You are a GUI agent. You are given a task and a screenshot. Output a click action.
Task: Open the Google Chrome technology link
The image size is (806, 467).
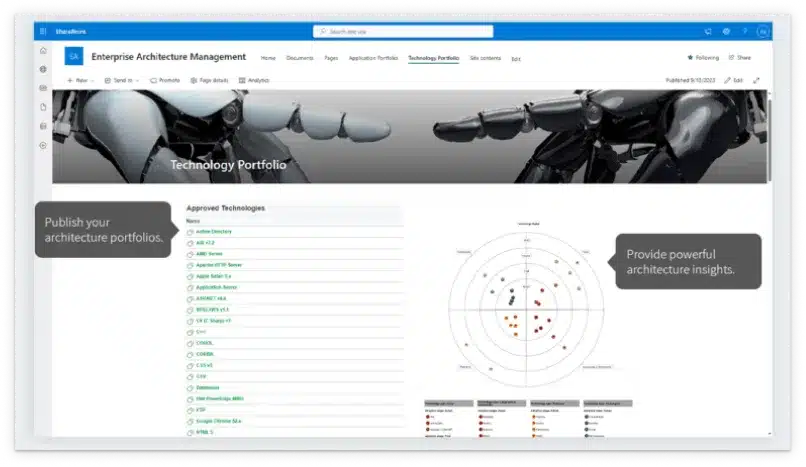[218, 421]
